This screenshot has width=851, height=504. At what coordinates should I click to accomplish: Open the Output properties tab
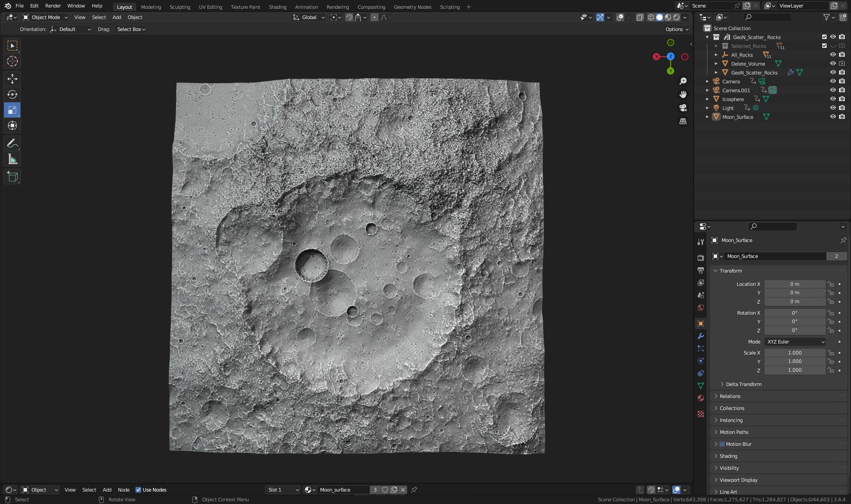(701, 270)
